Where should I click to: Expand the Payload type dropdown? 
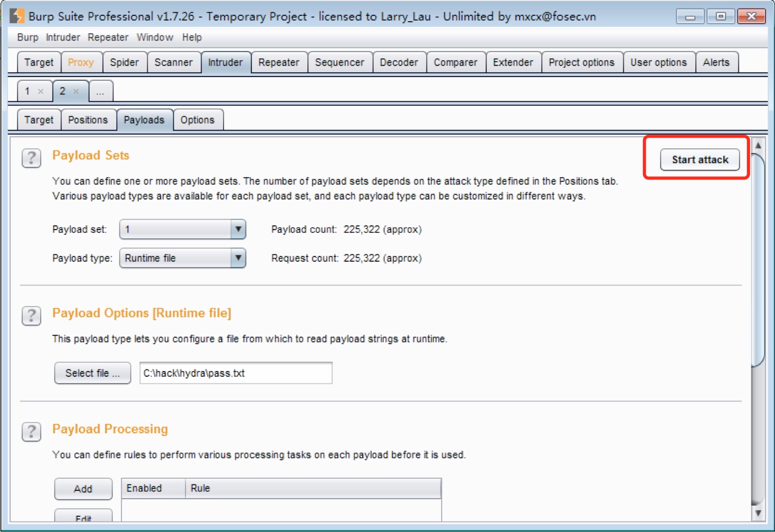(x=238, y=258)
